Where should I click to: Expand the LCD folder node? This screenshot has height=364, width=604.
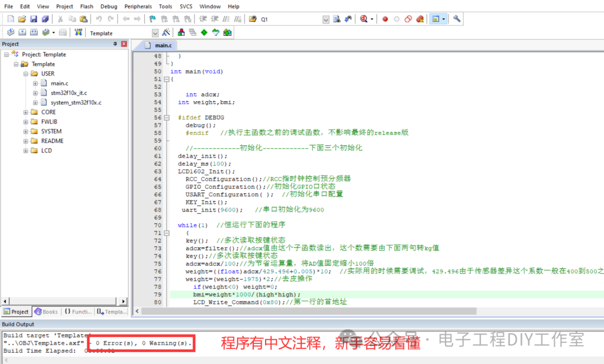(x=25, y=150)
